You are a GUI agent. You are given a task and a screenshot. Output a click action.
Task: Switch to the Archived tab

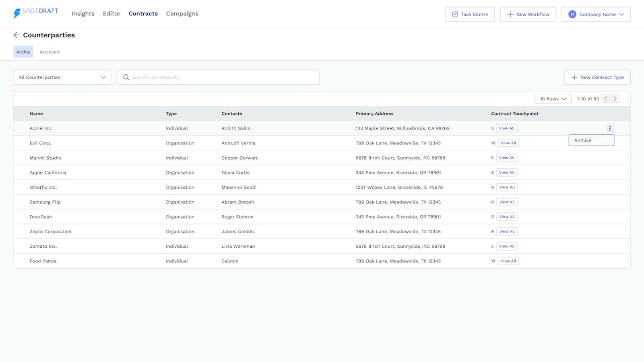tap(50, 52)
